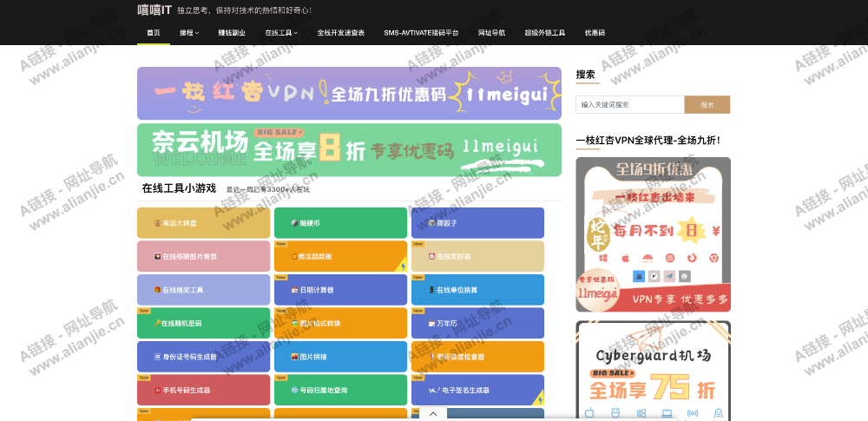Click the alarm clock icon on 在线定时器

(431, 256)
